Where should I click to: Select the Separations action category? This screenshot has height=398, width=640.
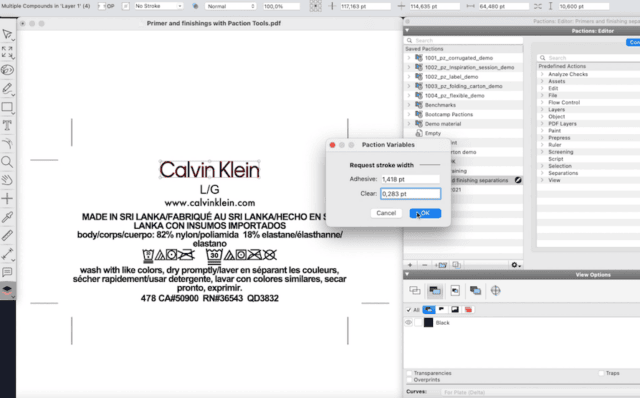[x=563, y=173]
